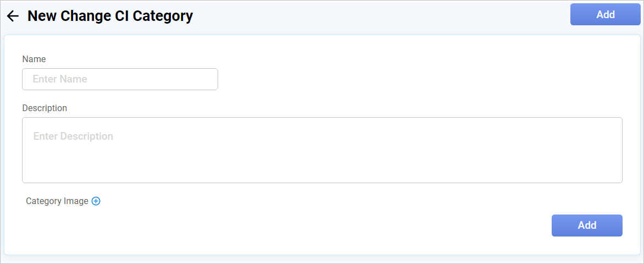Submit the form with the bottom-right Add button
644x264 pixels.
[x=587, y=226]
